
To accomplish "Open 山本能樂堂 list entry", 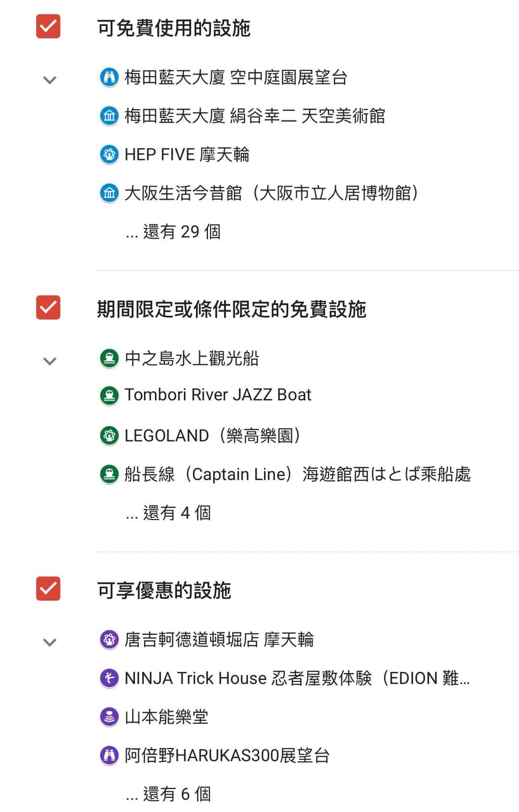I will pos(166,717).
